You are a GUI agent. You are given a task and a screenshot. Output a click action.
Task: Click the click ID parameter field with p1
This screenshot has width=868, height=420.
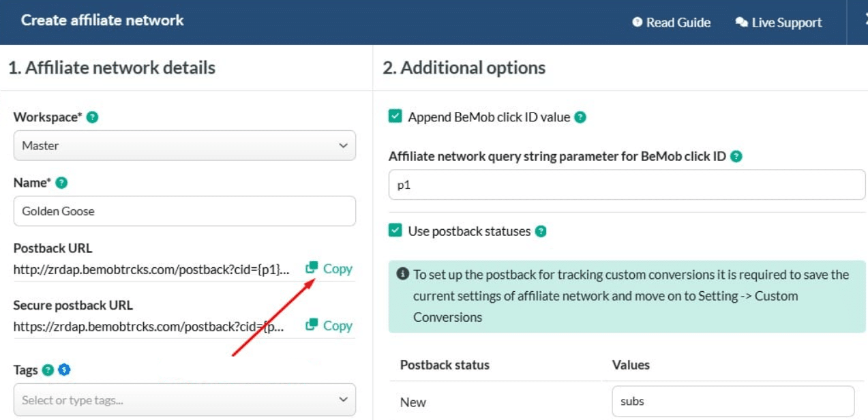(626, 185)
